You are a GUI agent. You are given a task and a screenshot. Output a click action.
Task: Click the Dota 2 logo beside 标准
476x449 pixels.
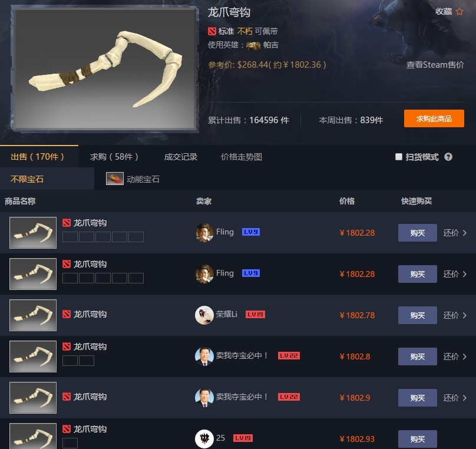pyautogui.click(x=212, y=31)
